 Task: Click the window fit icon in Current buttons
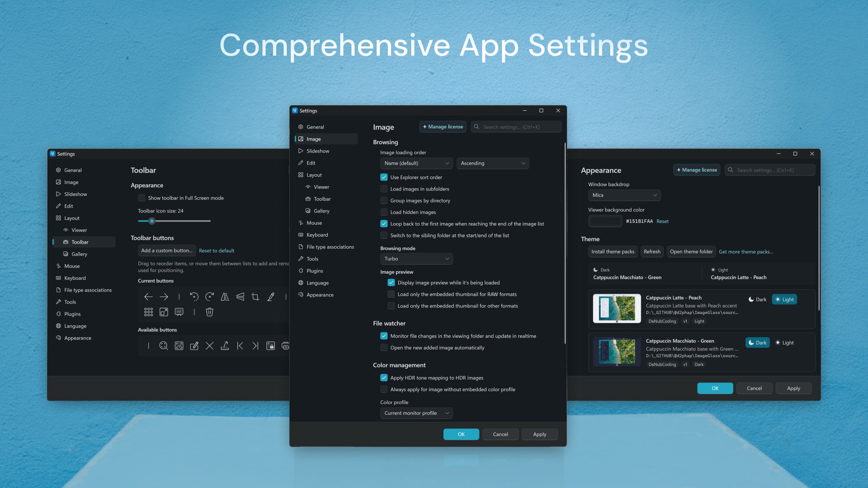(x=164, y=312)
